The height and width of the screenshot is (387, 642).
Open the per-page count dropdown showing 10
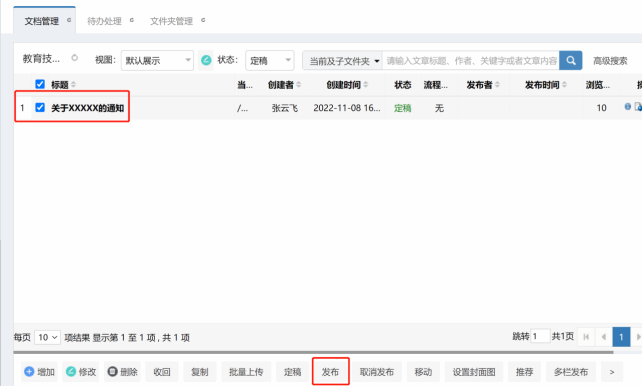pos(47,337)
